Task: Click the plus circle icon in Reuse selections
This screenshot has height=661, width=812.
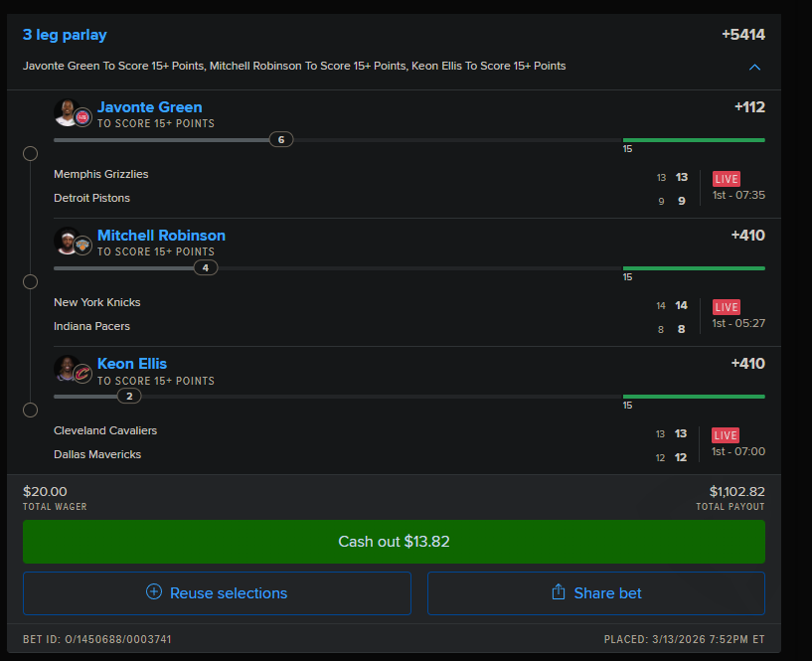Action: [154, 591]
